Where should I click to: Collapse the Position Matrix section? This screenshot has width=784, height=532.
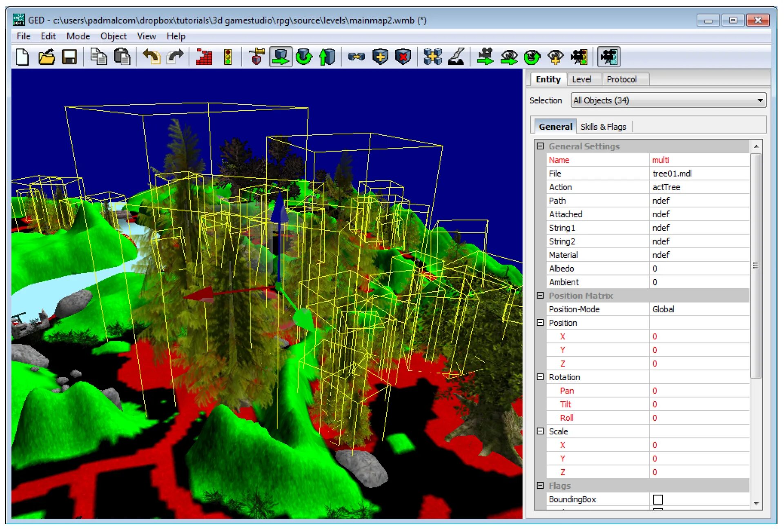tap(540, 295)
